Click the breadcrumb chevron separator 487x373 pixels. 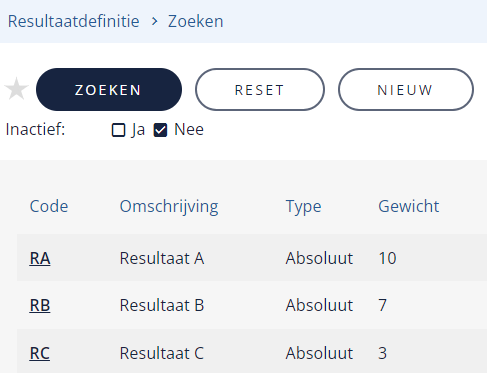[x=154, y=21]
